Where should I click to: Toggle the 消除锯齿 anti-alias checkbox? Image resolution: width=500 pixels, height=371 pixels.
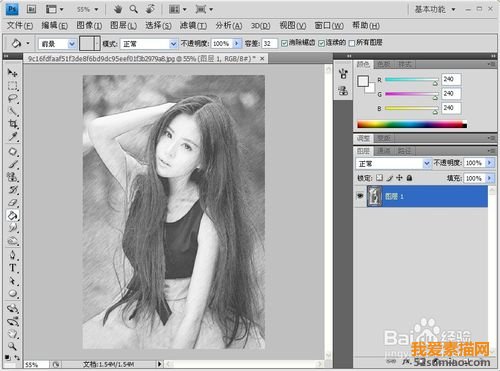(x=284, y=43)
